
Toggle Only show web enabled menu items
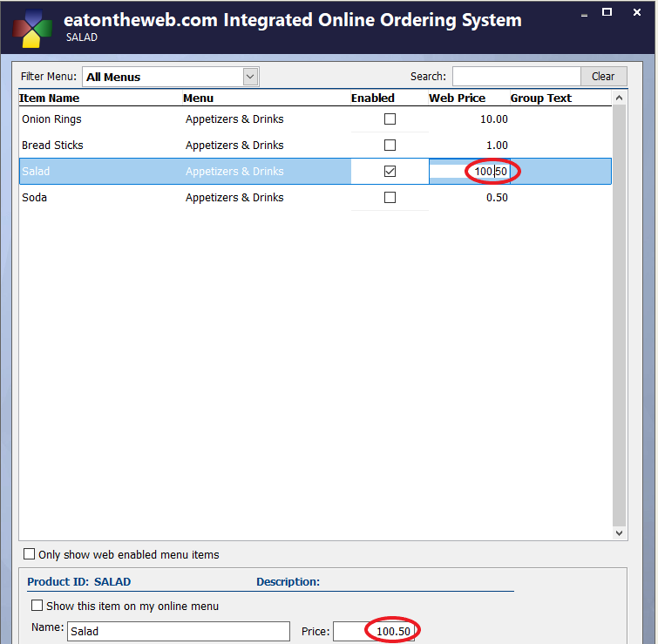[x=29, y=553]
